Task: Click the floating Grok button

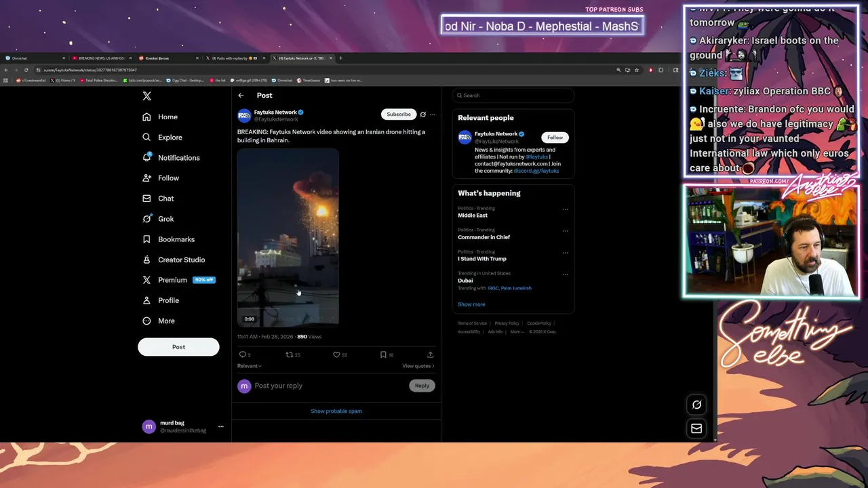Action: pos(696,405)
